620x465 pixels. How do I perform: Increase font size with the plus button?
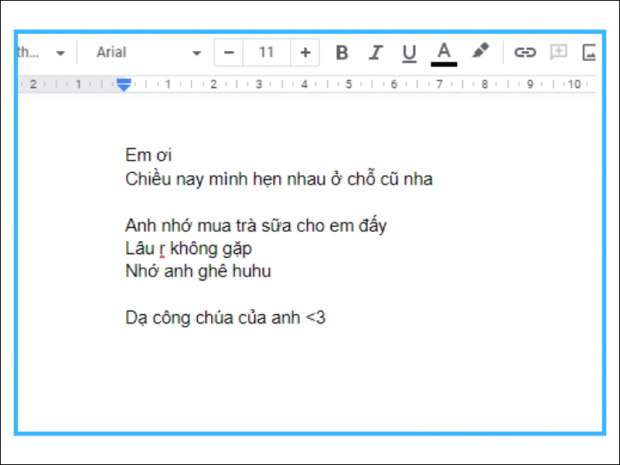[305, 52]
